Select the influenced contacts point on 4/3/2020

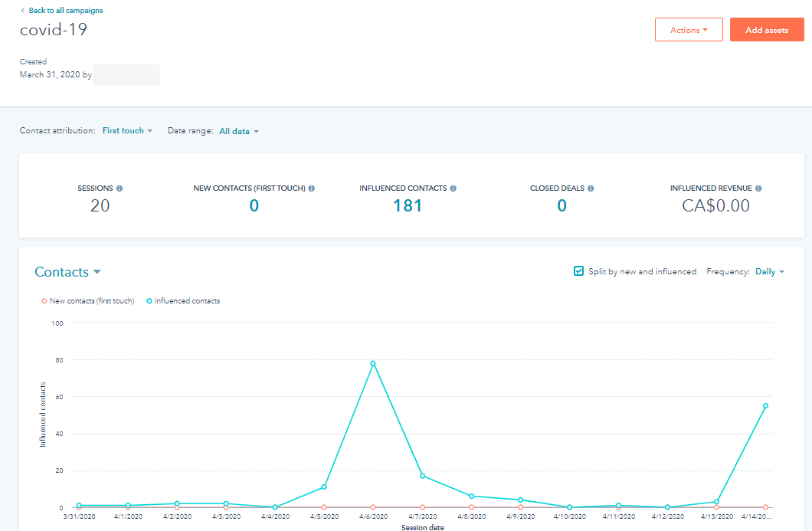click(x=226, y=503)
